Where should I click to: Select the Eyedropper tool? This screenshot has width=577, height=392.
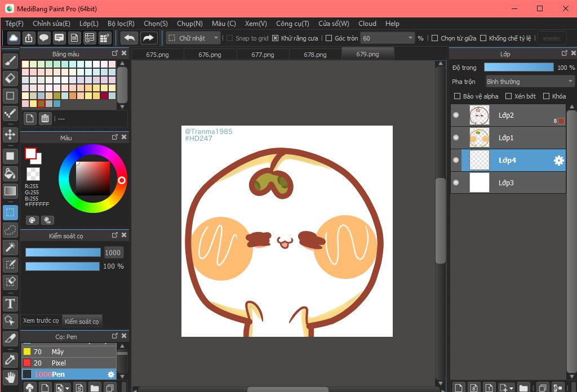click(10, 360)
